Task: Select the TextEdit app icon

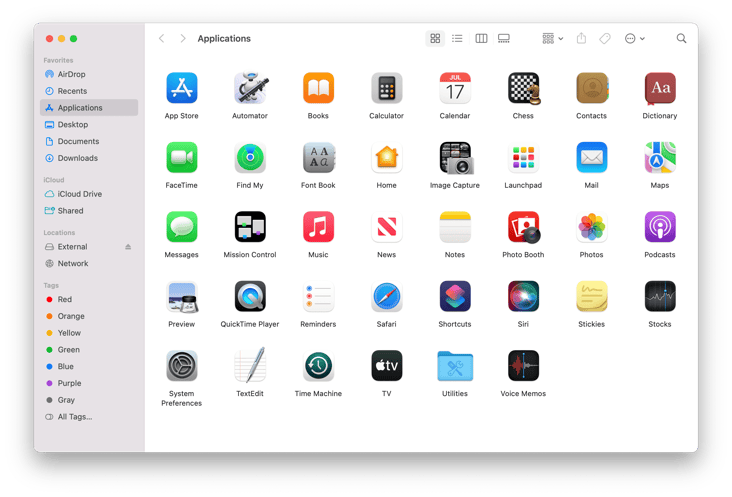Action: (250, 365)
